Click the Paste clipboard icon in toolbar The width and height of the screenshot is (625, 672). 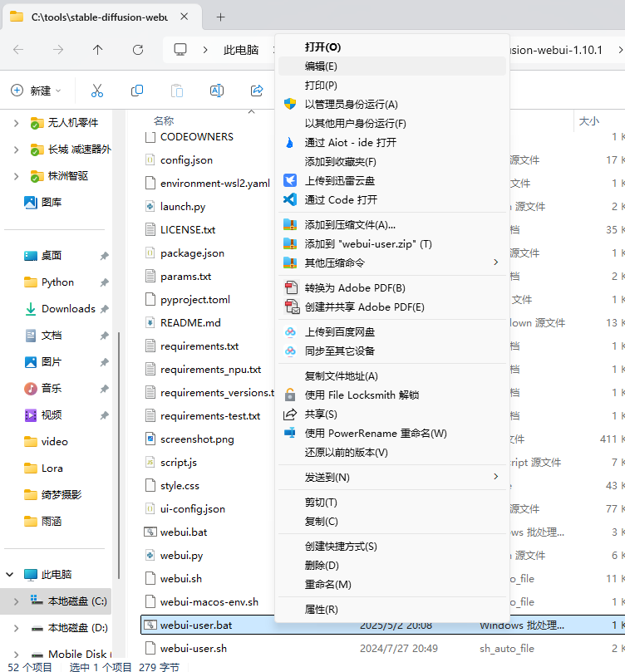click(x=176, y=91)
